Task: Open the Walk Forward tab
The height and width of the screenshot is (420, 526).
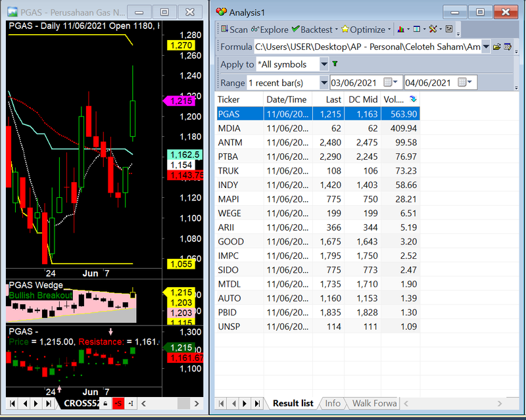Action: [374, 403]
